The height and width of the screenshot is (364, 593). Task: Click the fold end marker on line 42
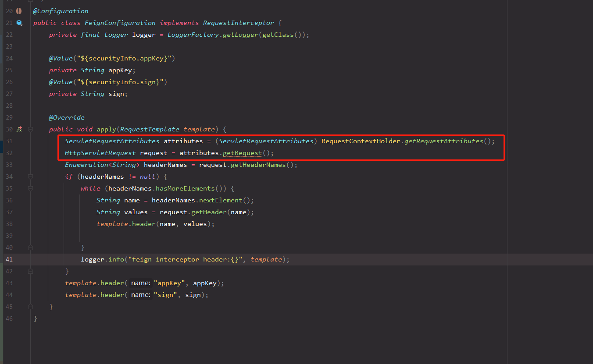[x=30, y=271]
